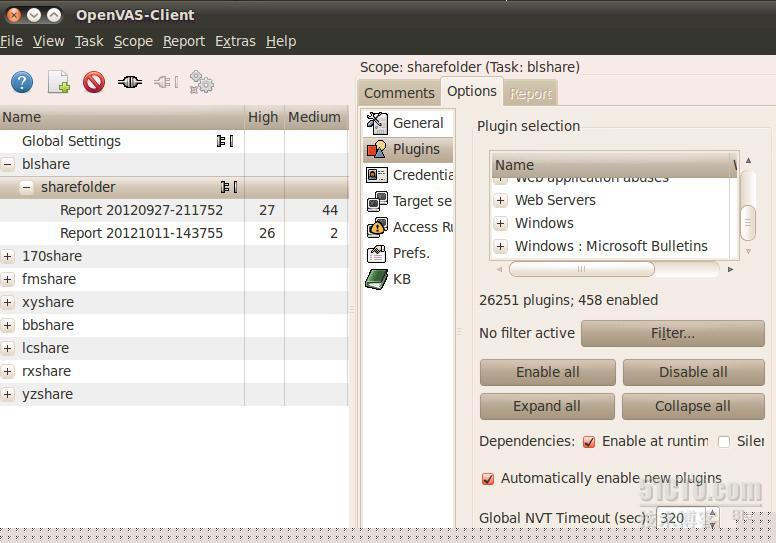Expand the lcshare task
Screen dimensions: 776x543
[x=7, y=348]
